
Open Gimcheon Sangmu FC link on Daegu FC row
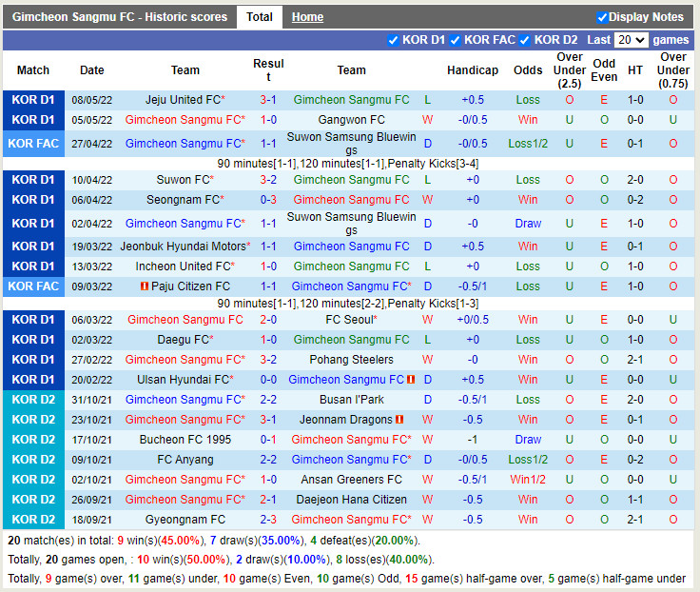[351, 340]
